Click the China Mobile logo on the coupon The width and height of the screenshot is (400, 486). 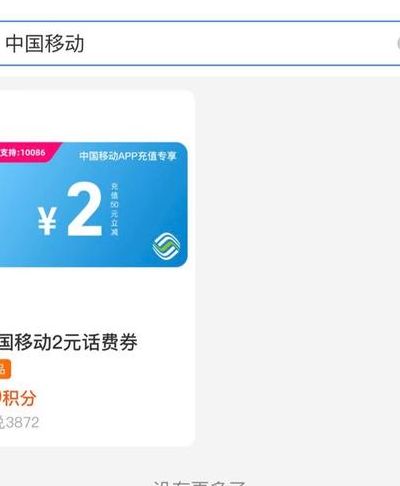click(166, 247)
